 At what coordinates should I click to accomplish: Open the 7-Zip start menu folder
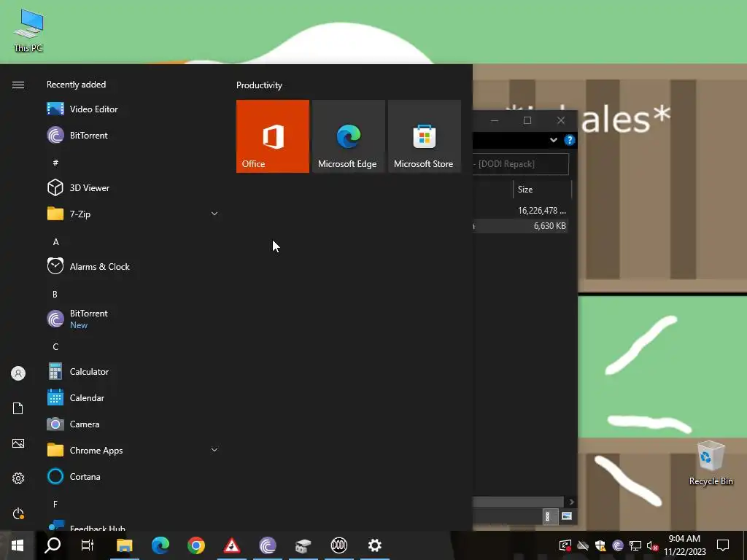click(133, 214)
